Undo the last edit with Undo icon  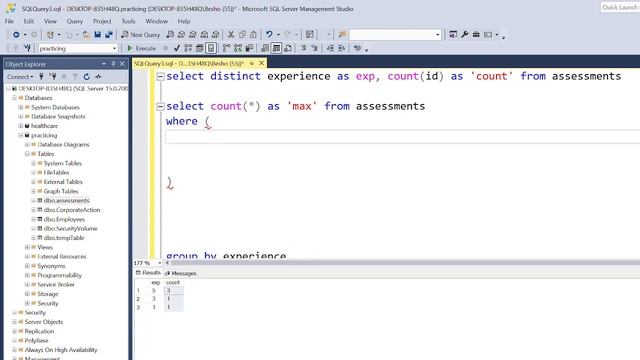click(269, 35)
